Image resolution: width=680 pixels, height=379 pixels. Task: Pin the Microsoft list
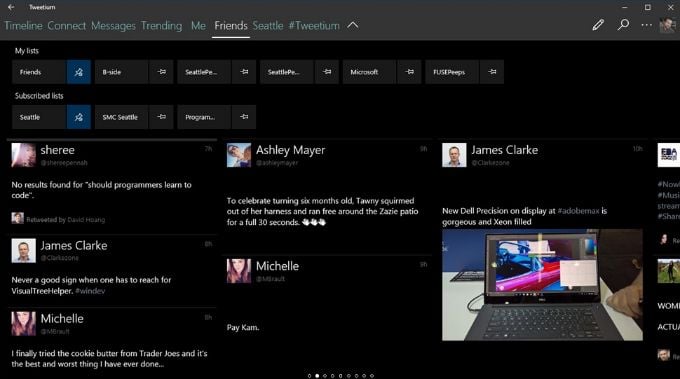(409, 72)
